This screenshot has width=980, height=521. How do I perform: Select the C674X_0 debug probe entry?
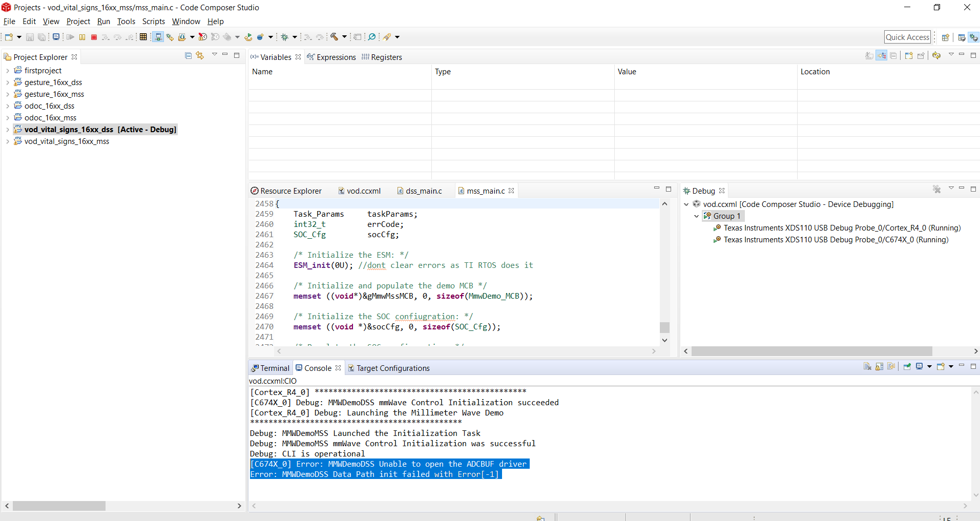[836, 240]
